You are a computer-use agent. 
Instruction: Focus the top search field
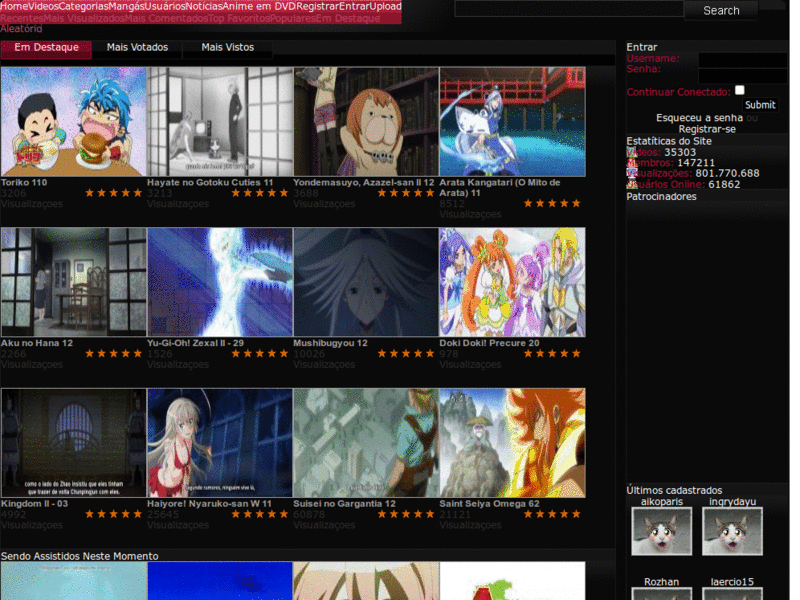(568, 9)
